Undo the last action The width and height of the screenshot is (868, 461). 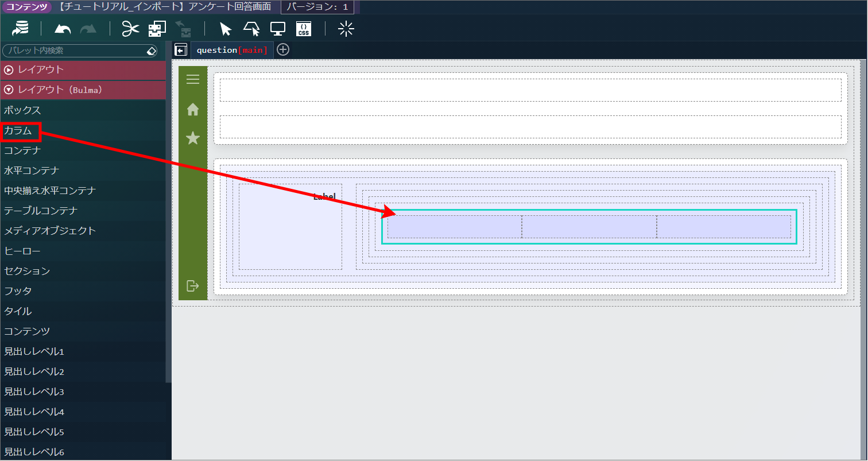tap(63, 29)
